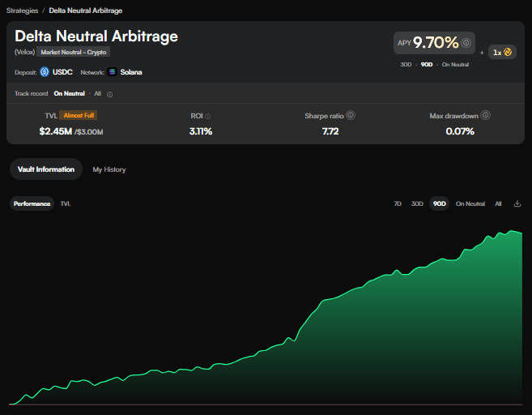This screenshot has width=532, height=415.
Task: Go back to the Strategies breadcrumb
Action: coord(23,11)
